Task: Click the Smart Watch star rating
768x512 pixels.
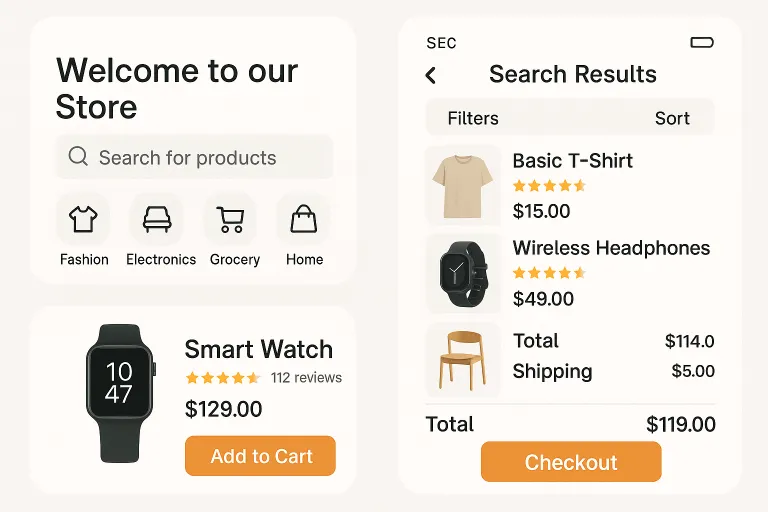Action: pyautogui.click(x=222, y=378)
